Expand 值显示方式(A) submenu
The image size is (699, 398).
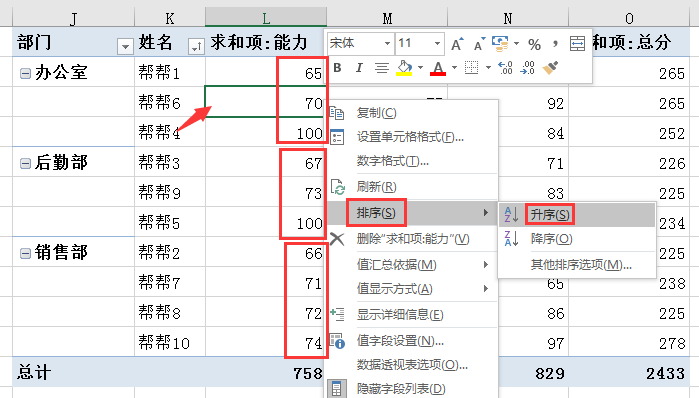(x=412, y=289)
